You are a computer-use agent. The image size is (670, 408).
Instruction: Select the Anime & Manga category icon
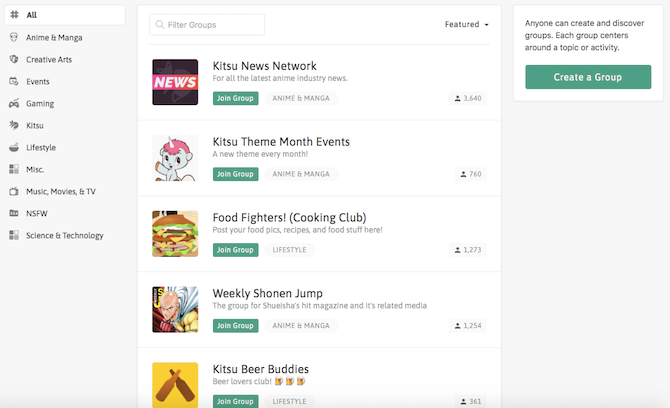[14, 38]
